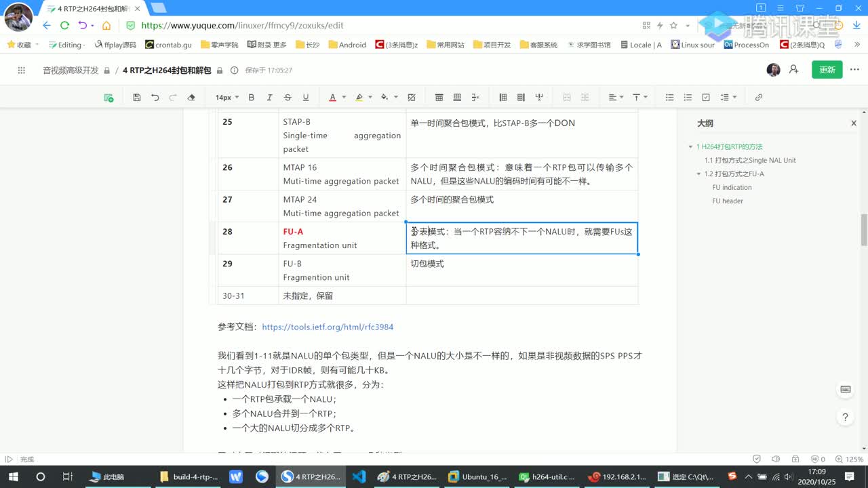Click the green insert card icon
The width and height of the screenshot is (868, 488).
(108, 98)
